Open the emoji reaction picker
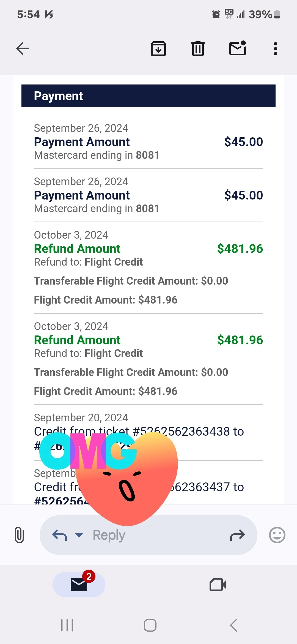The width and height of the screenshot is (297, 644). (x=277, y=535)
